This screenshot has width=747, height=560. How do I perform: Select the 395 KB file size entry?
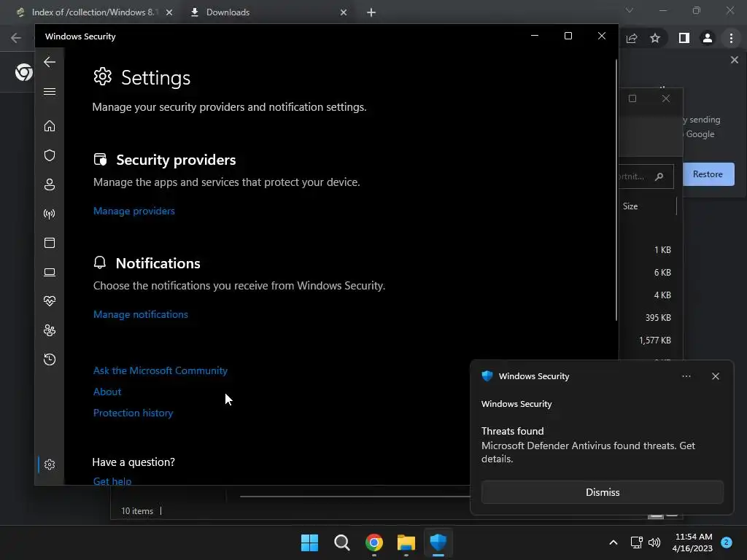(x=658, y=318)
